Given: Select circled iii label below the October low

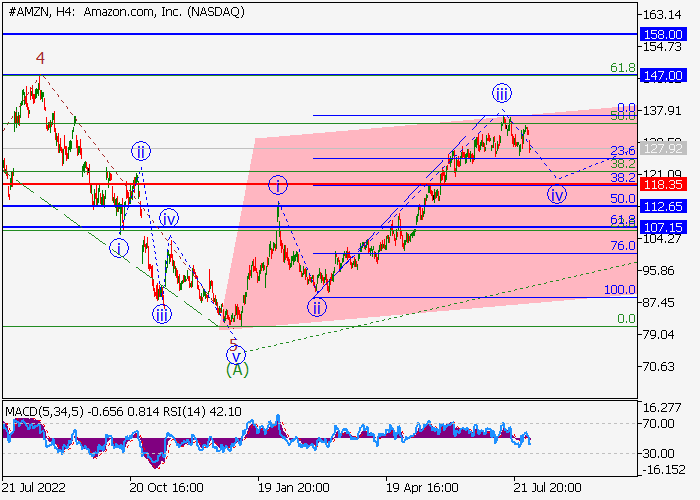Looking at the screenshot, I should tap(162, 314).
